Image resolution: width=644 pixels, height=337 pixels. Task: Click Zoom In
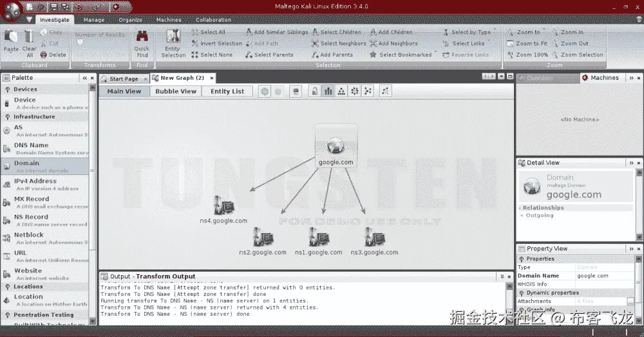(x=568, y=32)
